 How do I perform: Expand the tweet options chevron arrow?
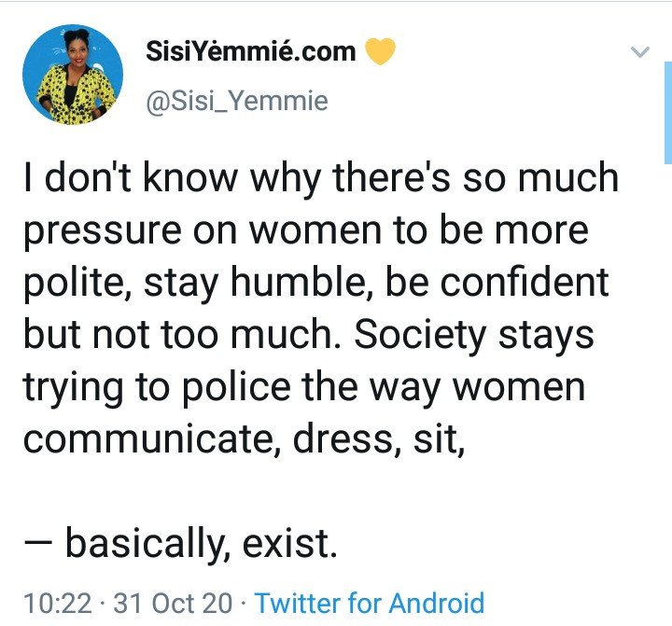[640, 52]
